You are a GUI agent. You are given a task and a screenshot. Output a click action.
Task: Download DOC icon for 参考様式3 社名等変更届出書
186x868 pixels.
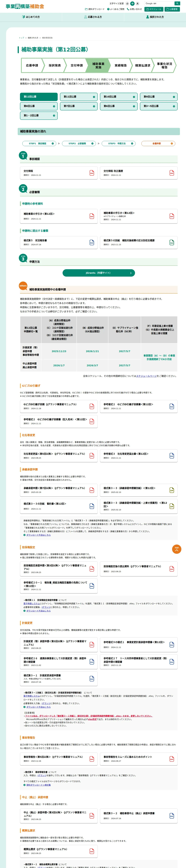[x=172, y=456]
